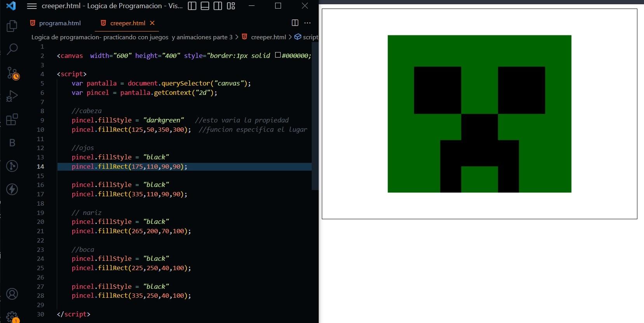
Task: Click text 'pincel.fillRect(335,250,40,100);'
Action: (131, 295)
